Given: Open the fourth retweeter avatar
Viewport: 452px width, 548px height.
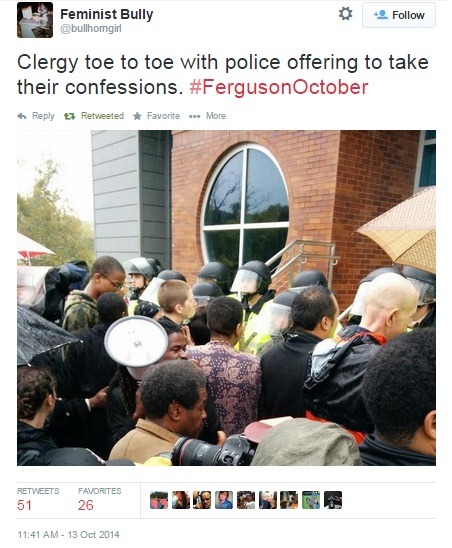Looking at the screenshot, I should pyautogui.click(x=224, y=500).
